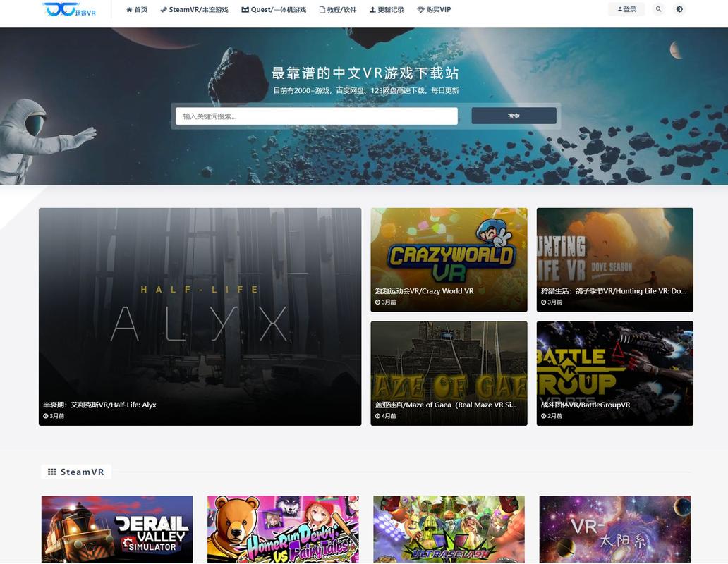Image resolution: width=728 pixels, height=564 pixels.
Task: Click 狩猎生活：鸽子季节VR title link
Action: pyautogui.click(x=614, y=291)
